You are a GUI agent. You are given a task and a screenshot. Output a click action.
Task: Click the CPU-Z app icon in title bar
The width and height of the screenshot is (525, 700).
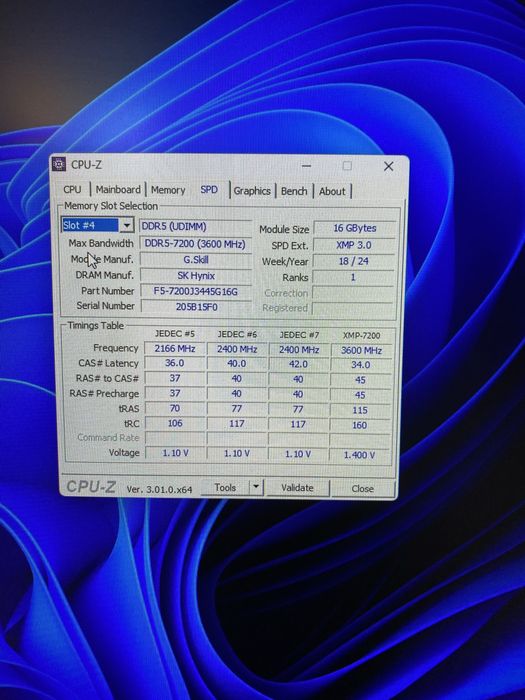(59, 164)
